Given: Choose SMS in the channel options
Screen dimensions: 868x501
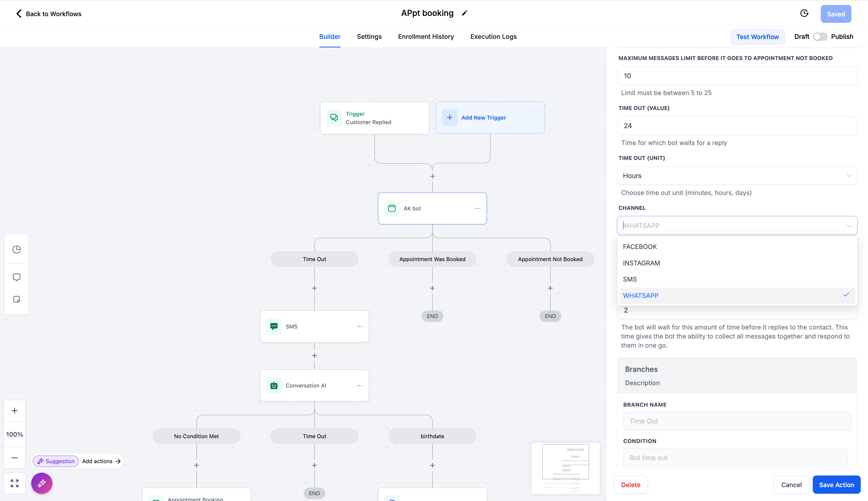Looking at the screenshot, I should (630, 279).
